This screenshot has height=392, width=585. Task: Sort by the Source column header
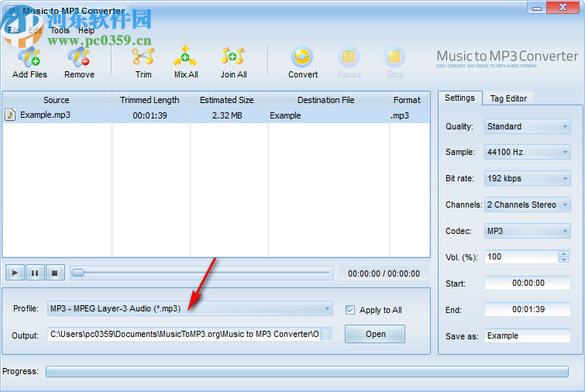point(57,100)
